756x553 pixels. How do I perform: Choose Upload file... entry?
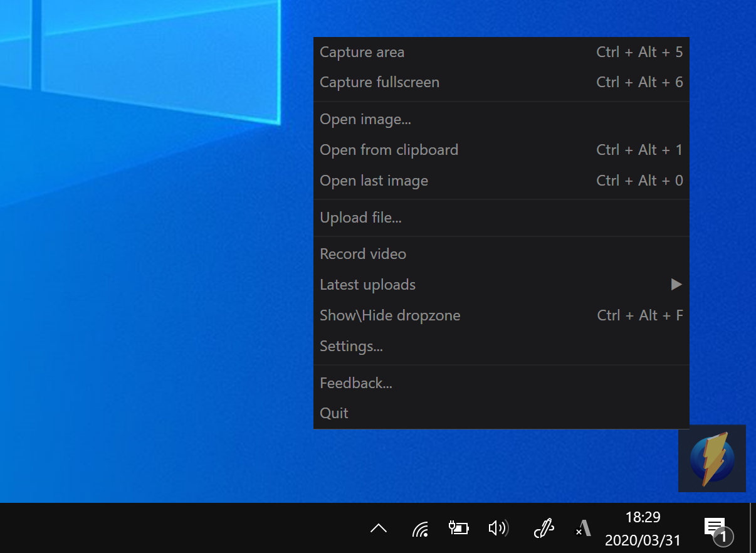[501, 218]
